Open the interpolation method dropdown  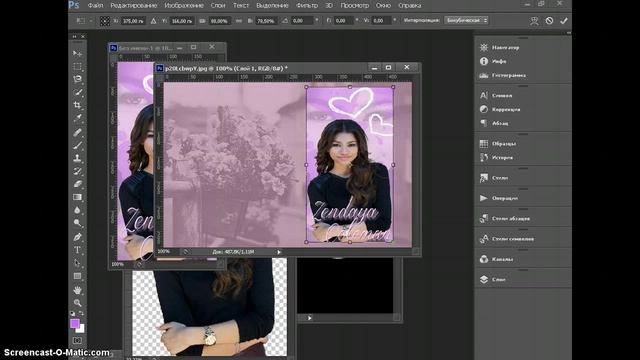point(466,20)
